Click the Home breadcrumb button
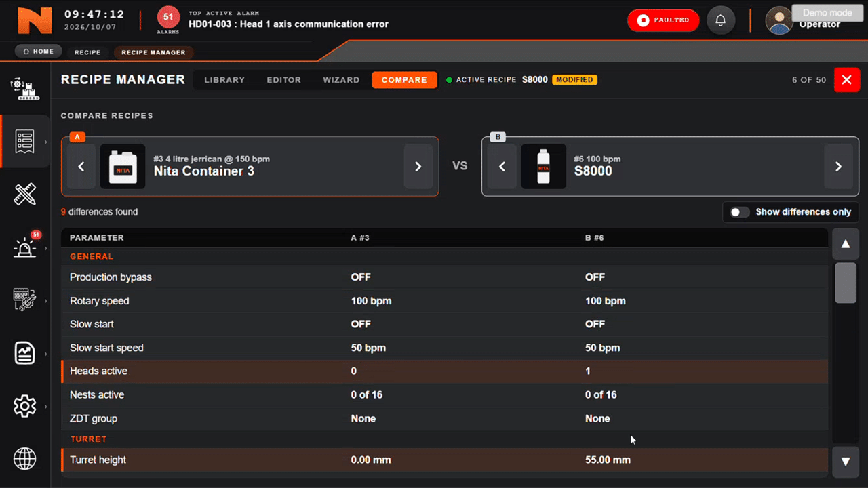 point(39,52)
